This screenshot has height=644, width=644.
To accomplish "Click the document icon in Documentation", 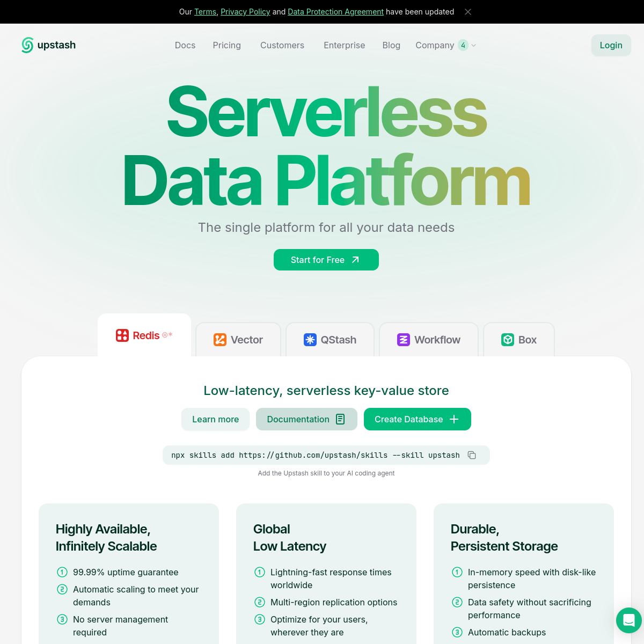I will [340, 419].
